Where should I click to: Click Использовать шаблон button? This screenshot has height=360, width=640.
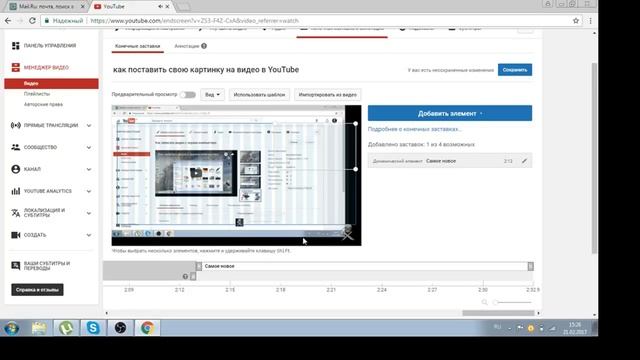(259, 95)
